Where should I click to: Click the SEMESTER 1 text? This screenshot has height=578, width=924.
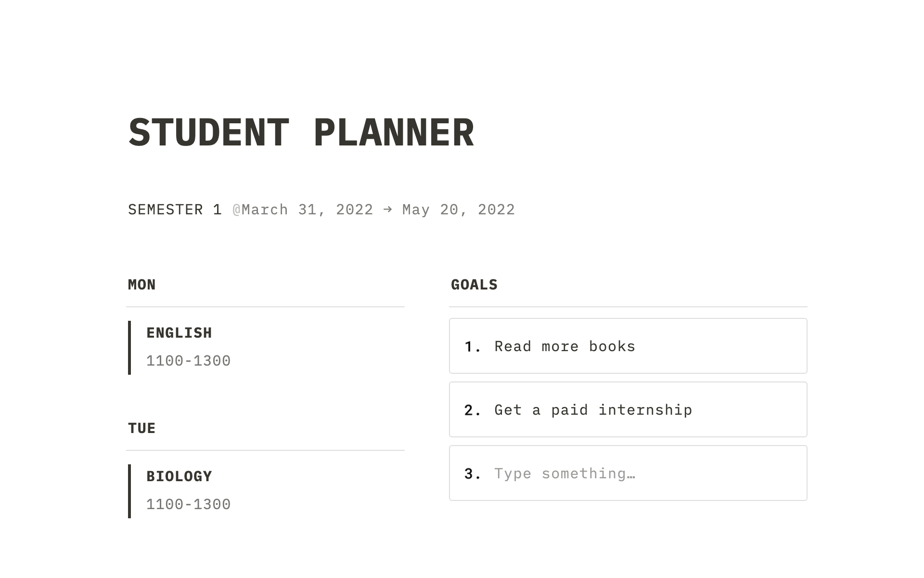point(175,210)
